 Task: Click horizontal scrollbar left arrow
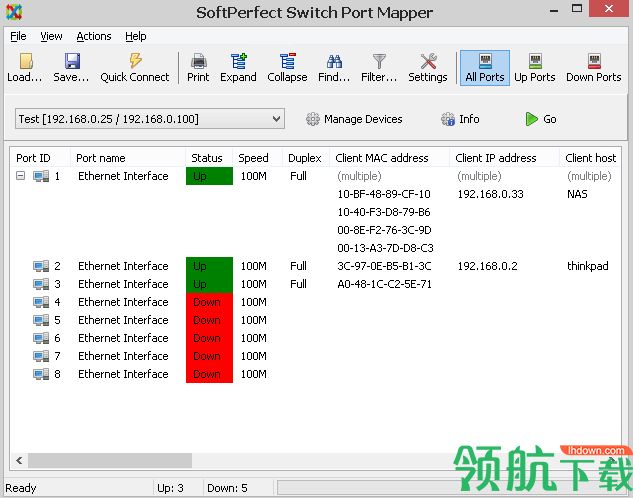point(19,460)
